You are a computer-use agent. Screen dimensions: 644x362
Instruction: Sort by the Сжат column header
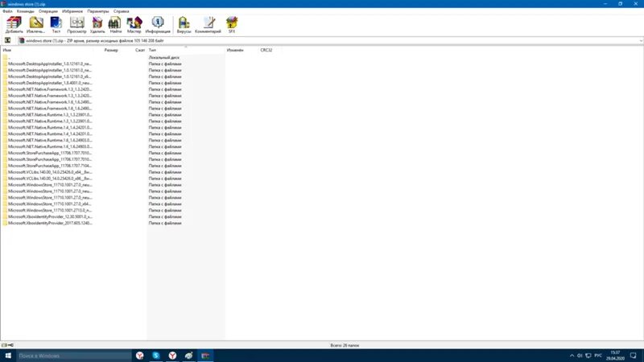[140, 50]
